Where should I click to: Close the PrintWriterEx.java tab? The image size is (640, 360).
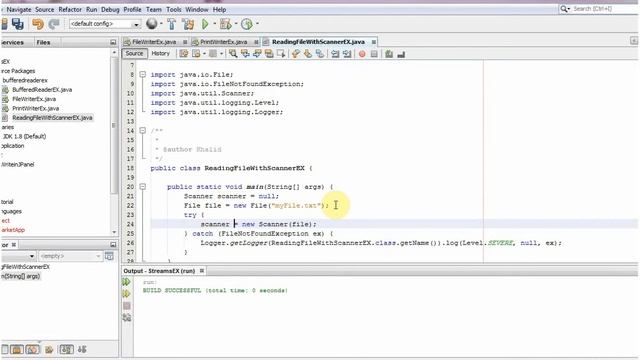256,42
